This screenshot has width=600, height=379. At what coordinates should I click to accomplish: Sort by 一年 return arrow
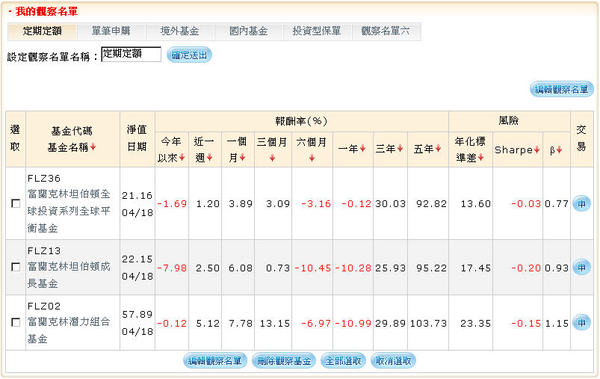point(363,149)
